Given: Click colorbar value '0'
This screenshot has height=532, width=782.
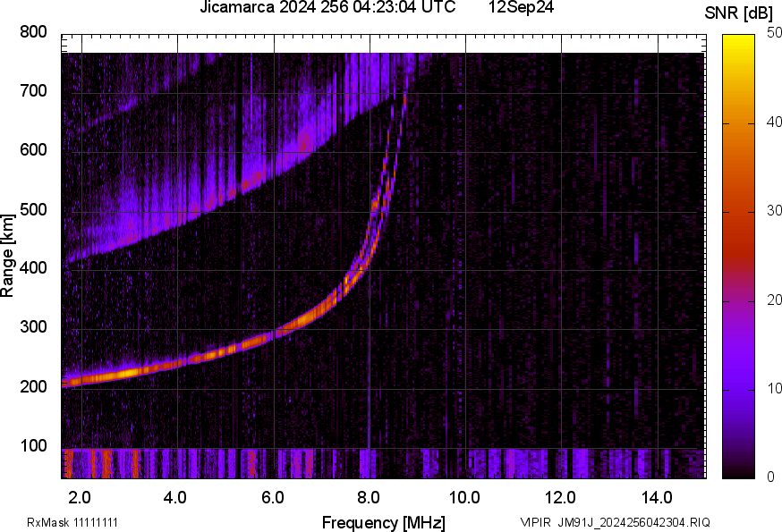Looking at the screenshot, I should click(x=770, y=477).
